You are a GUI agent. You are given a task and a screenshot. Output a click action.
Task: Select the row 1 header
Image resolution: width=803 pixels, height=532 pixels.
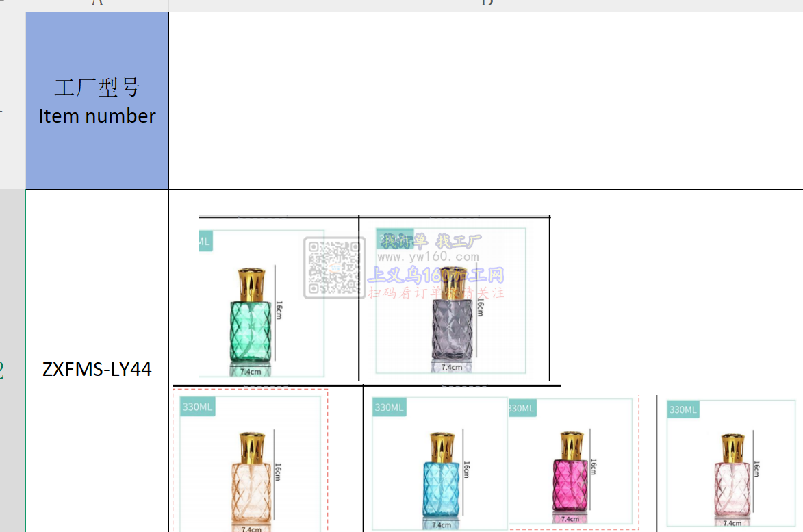[12, 101]
